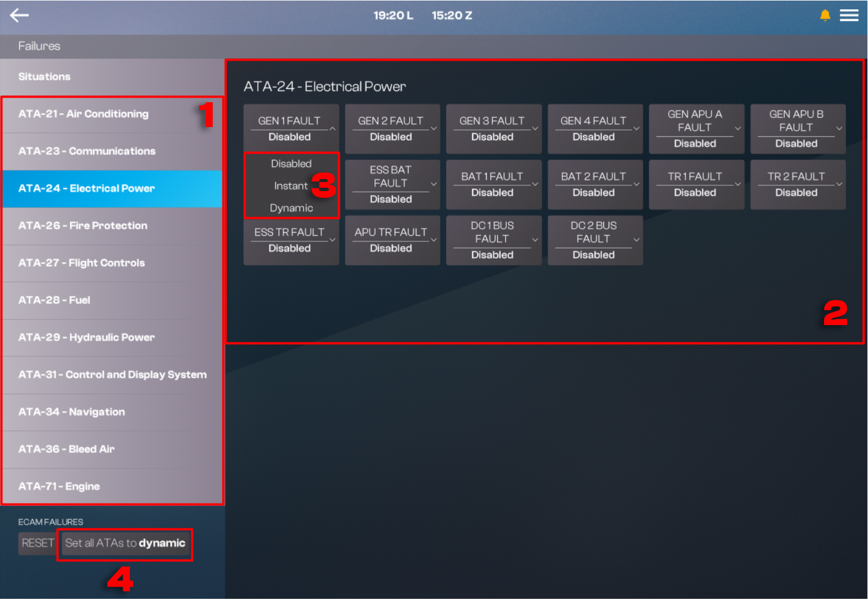
Task: Click Set all ATAs to dynamic
Action: click(125, 543)
